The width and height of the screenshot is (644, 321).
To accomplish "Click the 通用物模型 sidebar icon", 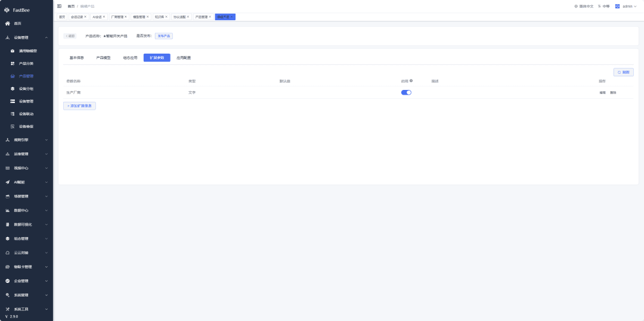I will pos(13,51).
